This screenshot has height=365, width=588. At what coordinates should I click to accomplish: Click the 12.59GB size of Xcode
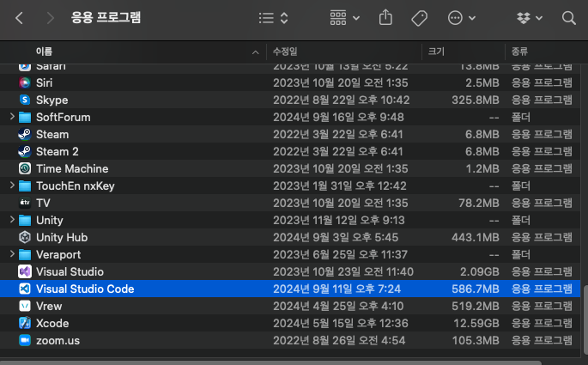click(x=476, y=324)
